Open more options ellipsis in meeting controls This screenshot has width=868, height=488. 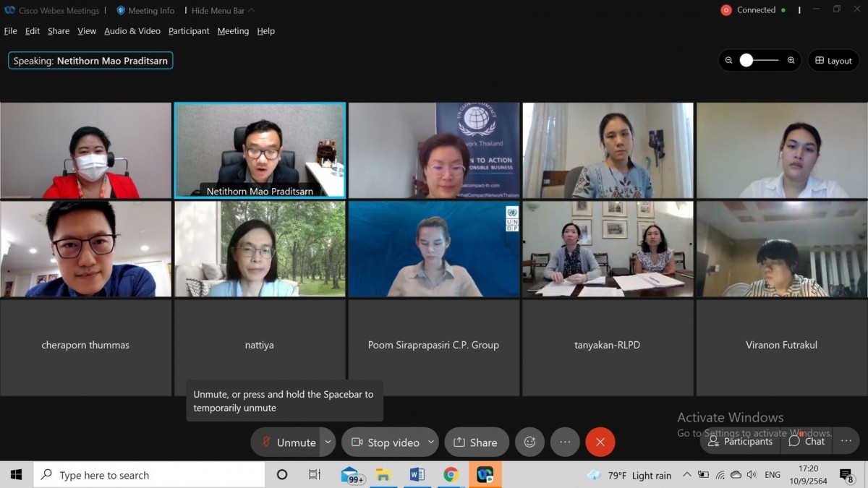(565, 442)
